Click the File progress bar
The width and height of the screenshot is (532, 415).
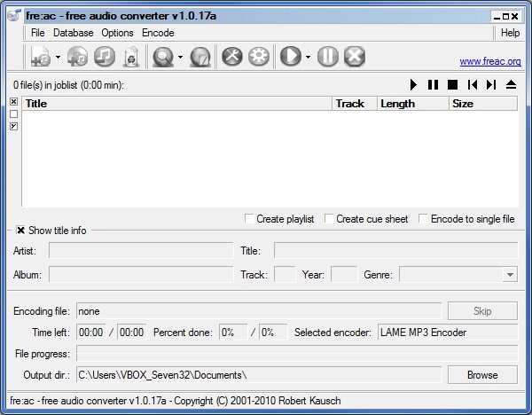pyautogui.click(x=297, y=353)
